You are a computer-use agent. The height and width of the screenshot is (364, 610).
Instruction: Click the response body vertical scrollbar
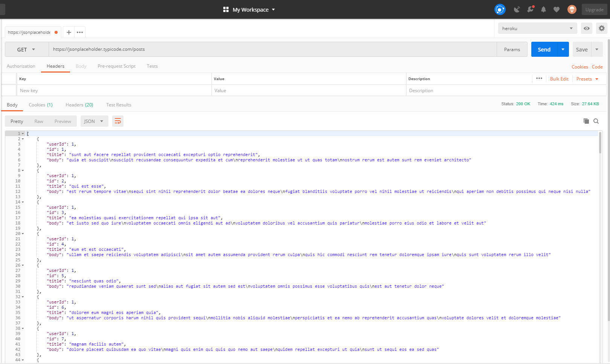coord(600,143)
